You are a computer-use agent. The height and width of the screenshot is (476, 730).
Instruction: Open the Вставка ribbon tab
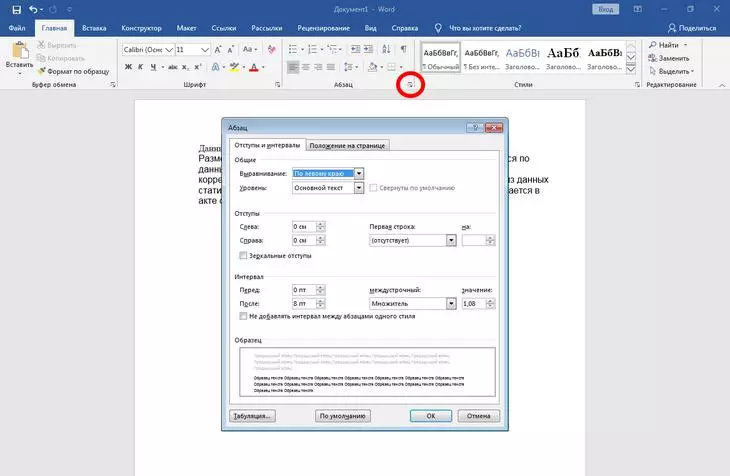pos(95,29)
